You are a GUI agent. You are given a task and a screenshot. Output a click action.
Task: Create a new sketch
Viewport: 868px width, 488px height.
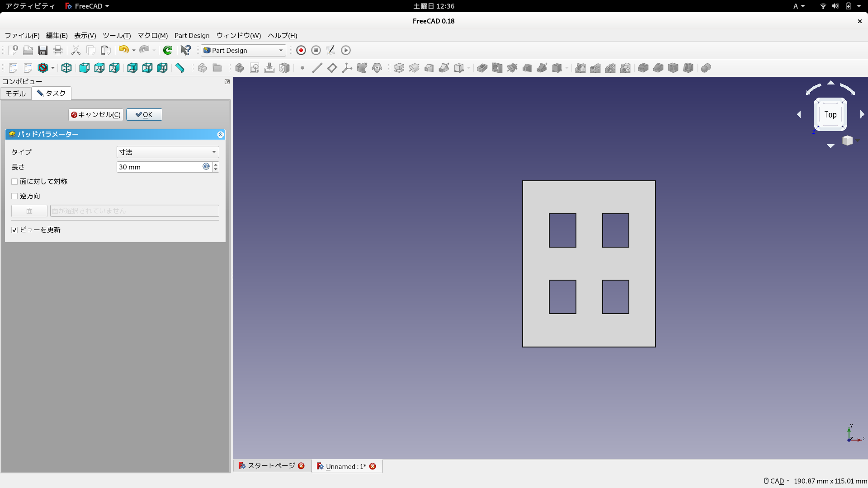(255, 68)
